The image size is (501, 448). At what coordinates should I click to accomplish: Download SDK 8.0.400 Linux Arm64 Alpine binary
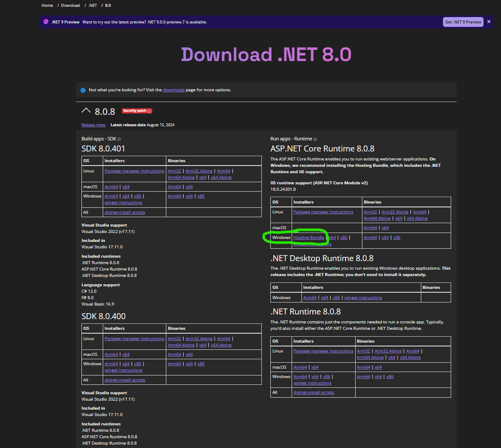[x=181, y=345]
